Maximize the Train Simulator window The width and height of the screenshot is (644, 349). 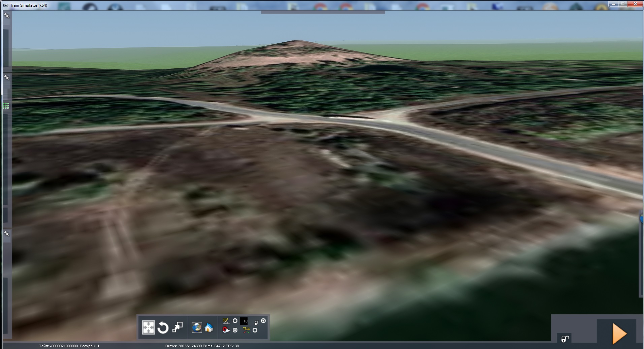(x=623, y=4)
